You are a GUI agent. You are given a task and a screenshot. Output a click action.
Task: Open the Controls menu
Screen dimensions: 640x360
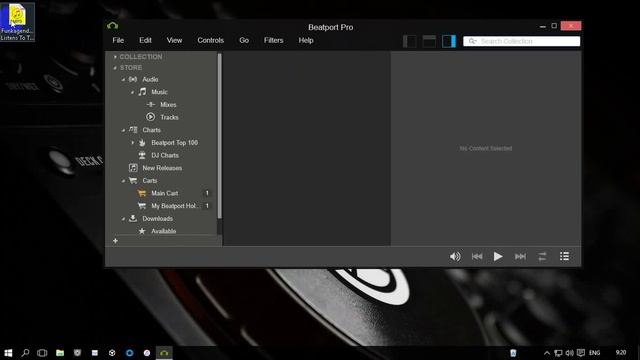pos(211,40)
